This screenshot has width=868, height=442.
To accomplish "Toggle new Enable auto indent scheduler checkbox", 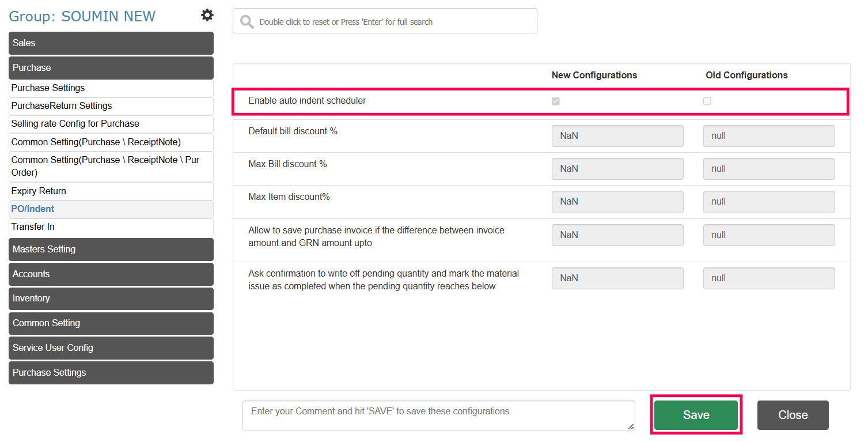I will tap(556, 101).
